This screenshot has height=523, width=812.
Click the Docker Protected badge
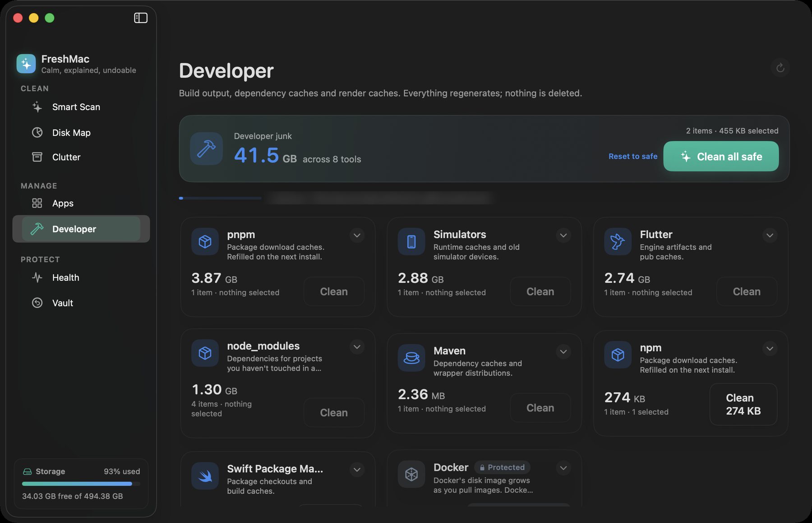pos(502,467)
